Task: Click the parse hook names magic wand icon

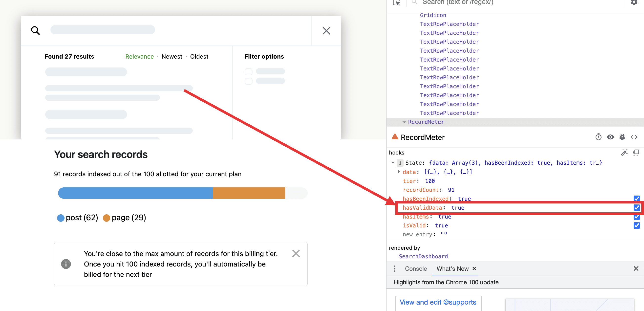Action: pyautogui.click(x=624, y=153)
